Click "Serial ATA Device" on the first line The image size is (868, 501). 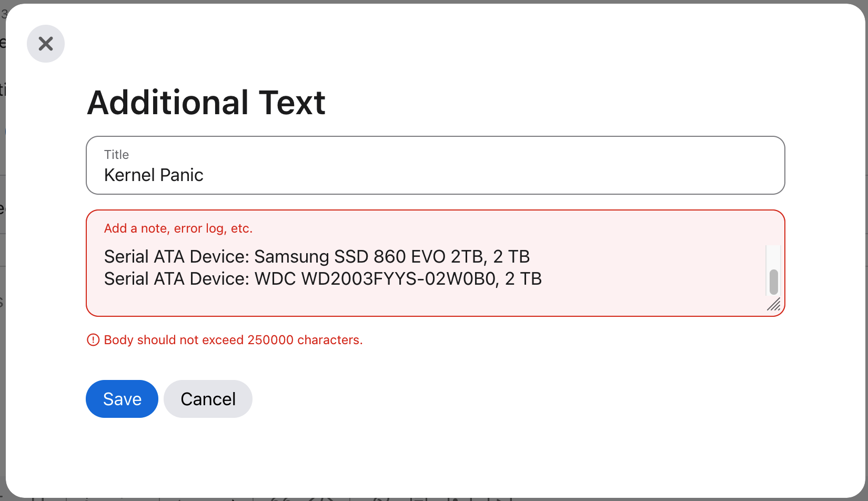[176, 257]
